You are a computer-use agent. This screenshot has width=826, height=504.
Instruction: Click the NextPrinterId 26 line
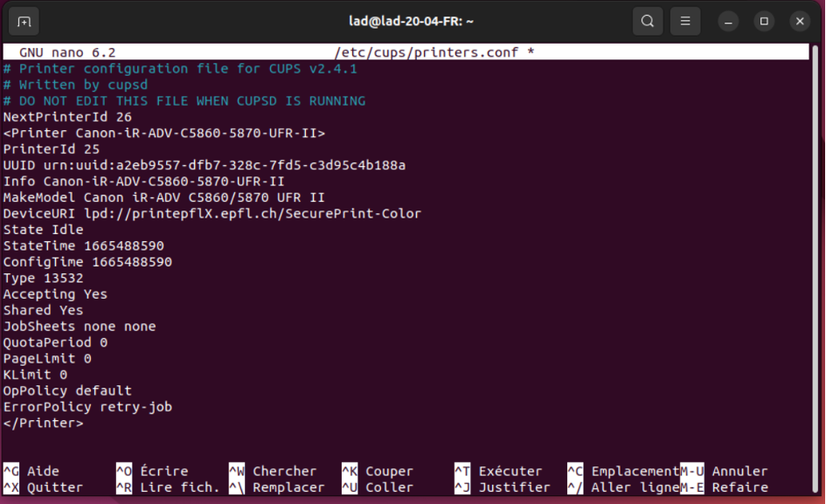(x=67, y=117)
